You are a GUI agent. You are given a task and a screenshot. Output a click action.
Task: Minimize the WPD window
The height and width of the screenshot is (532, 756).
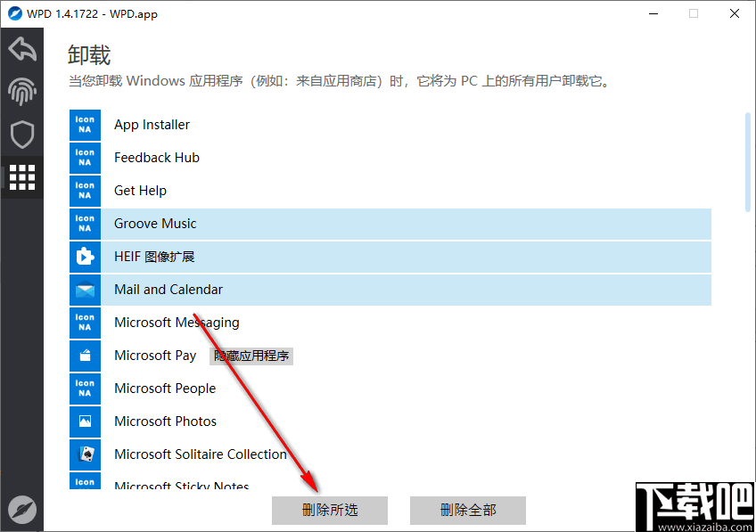(x=653, y=13)
